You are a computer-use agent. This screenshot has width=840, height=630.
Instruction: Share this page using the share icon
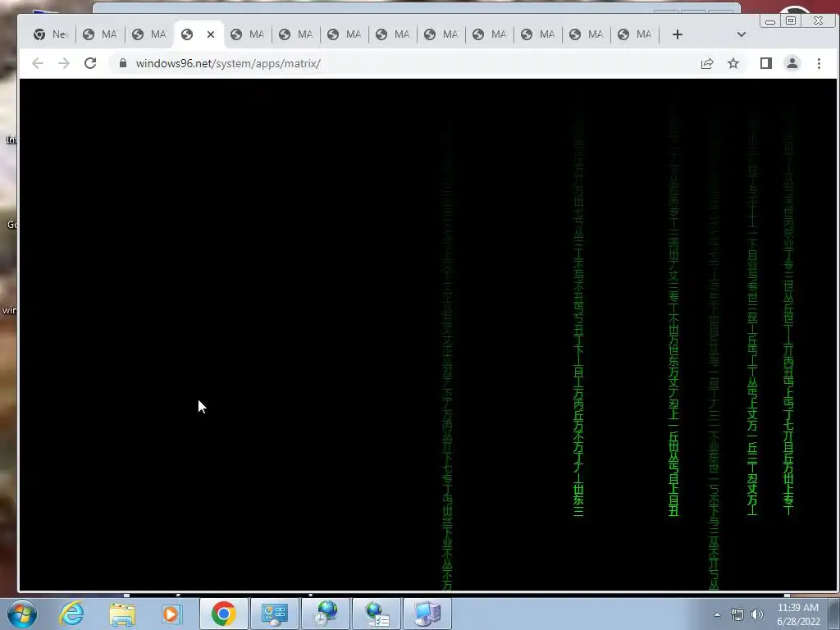706,63
